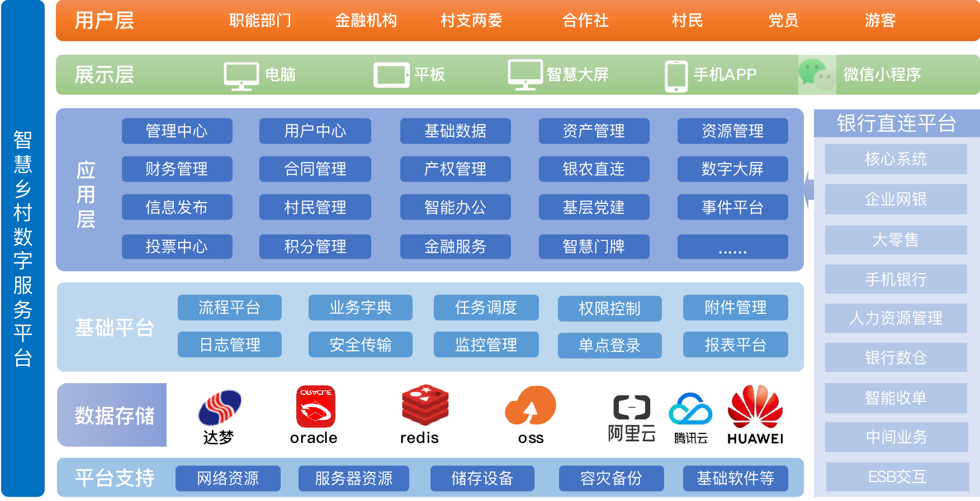Viewport: 980px width, 501px height.
Task: Select 金融机构 in the user layer
Action: [366, 21]
